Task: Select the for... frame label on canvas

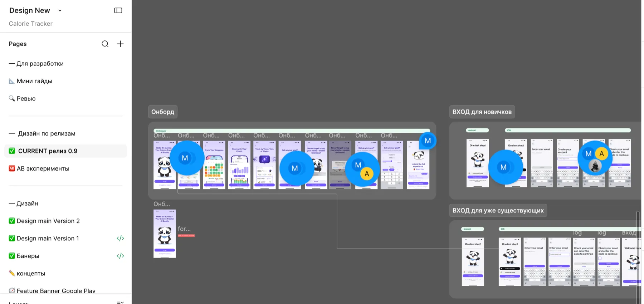Action: coord(184,229)
